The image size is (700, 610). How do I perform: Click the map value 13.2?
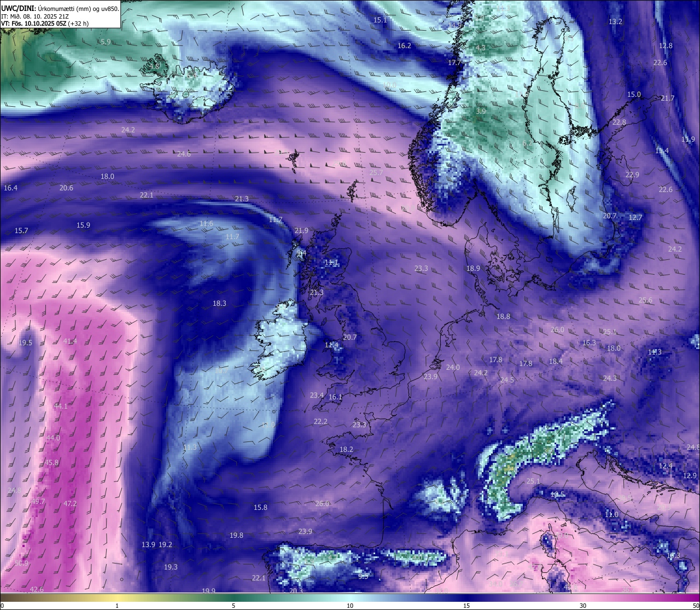(x=615, y=21)
